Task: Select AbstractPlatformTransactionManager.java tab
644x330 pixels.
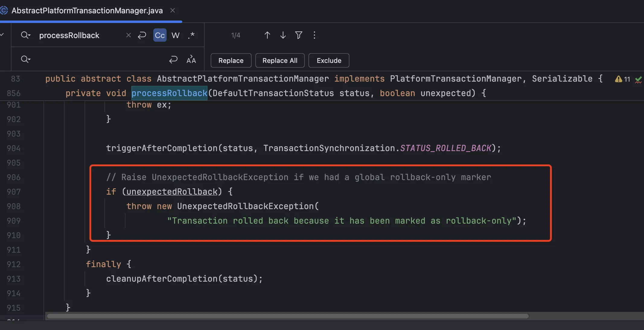Action: coord(87,11)
